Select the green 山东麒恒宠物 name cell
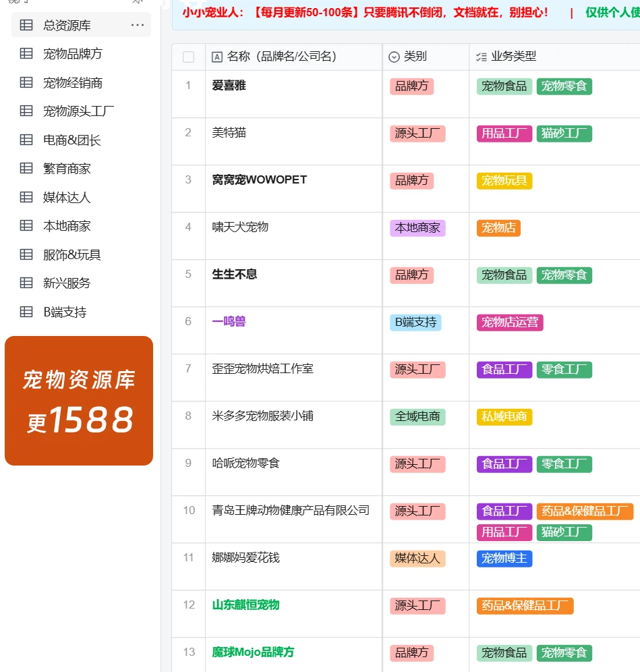The image size is (640, 672). point(293,614)
